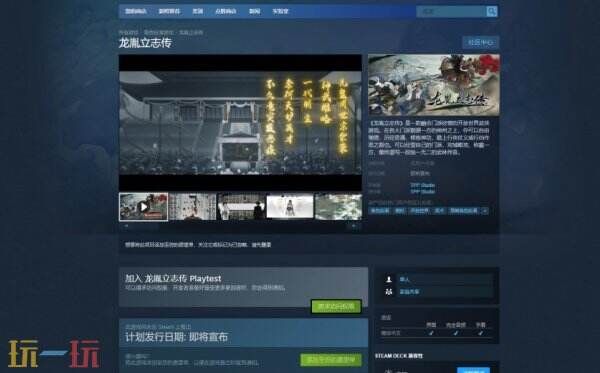Click the family sharing people icon
600x373 pixels.
pos(389,292)
